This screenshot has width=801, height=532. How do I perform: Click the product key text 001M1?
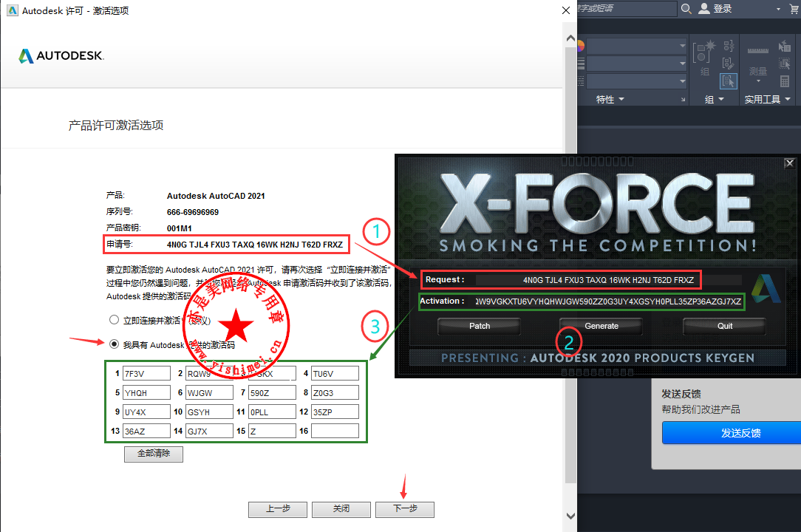pos(180,228)
